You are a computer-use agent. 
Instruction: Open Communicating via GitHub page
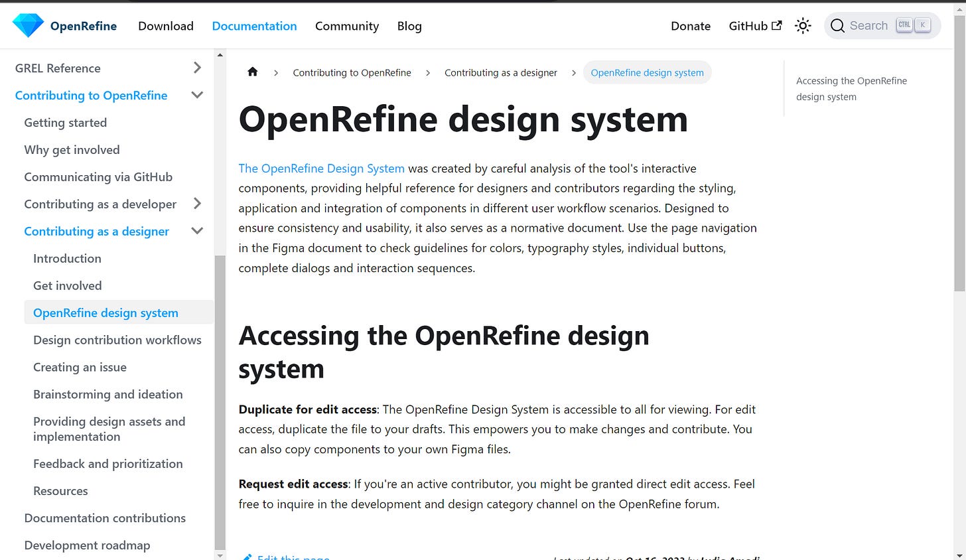pos(98,177)
